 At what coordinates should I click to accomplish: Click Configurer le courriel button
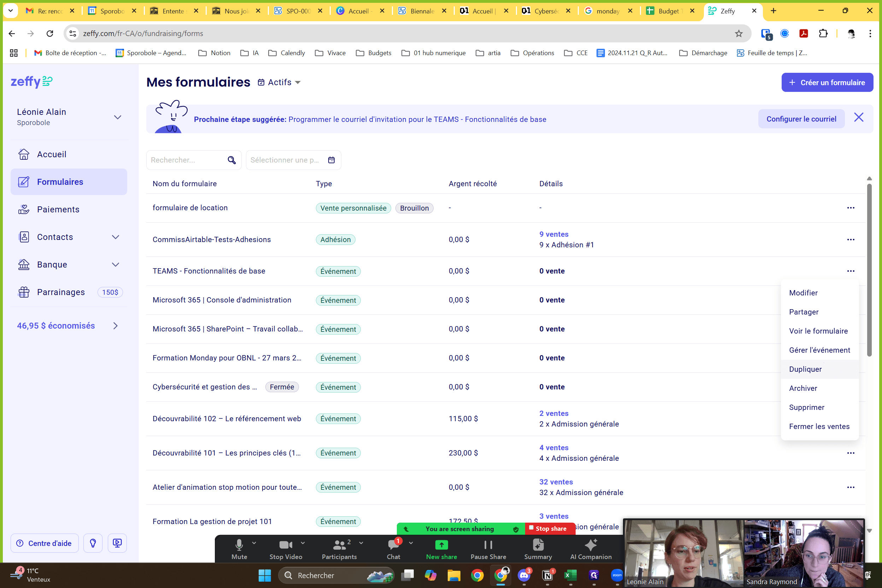coord(801,119)
